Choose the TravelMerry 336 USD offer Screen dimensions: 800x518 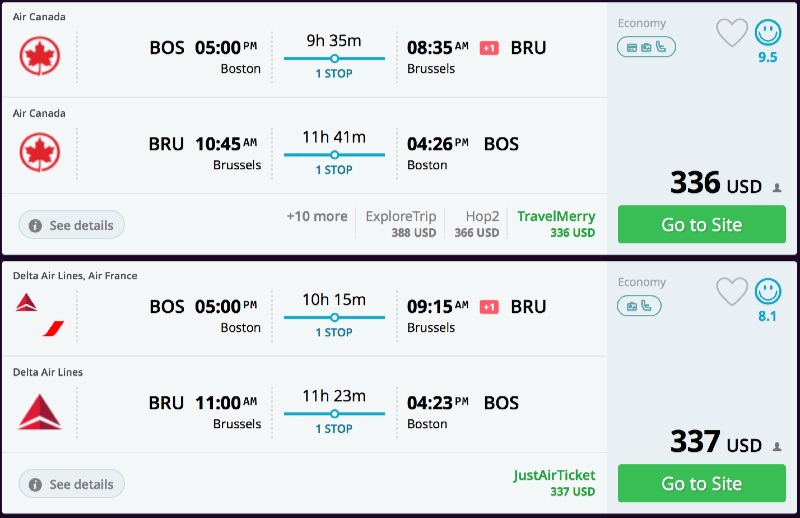[x=556, y=224]
